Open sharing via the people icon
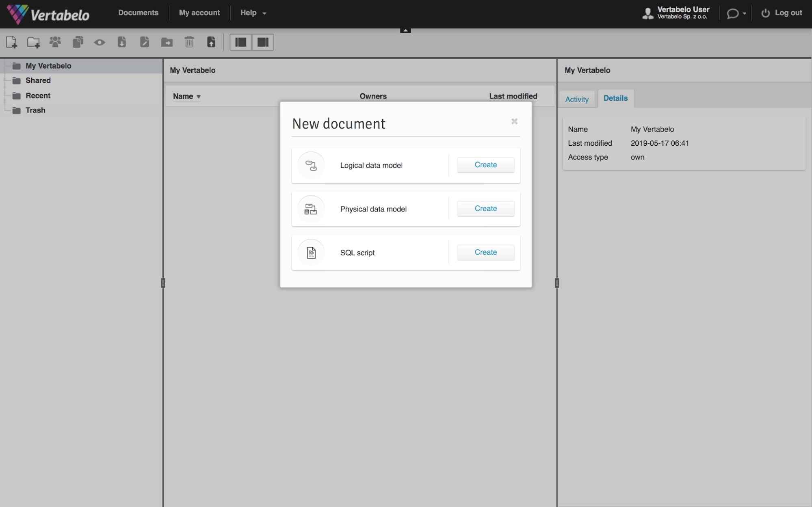 [55, 42]
